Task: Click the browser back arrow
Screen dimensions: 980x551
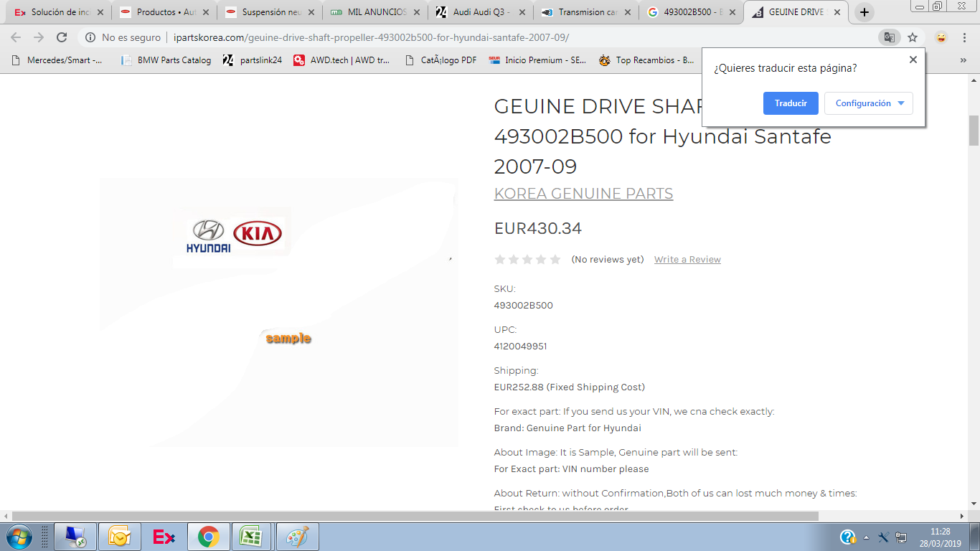Action: [x=16, y=37]
